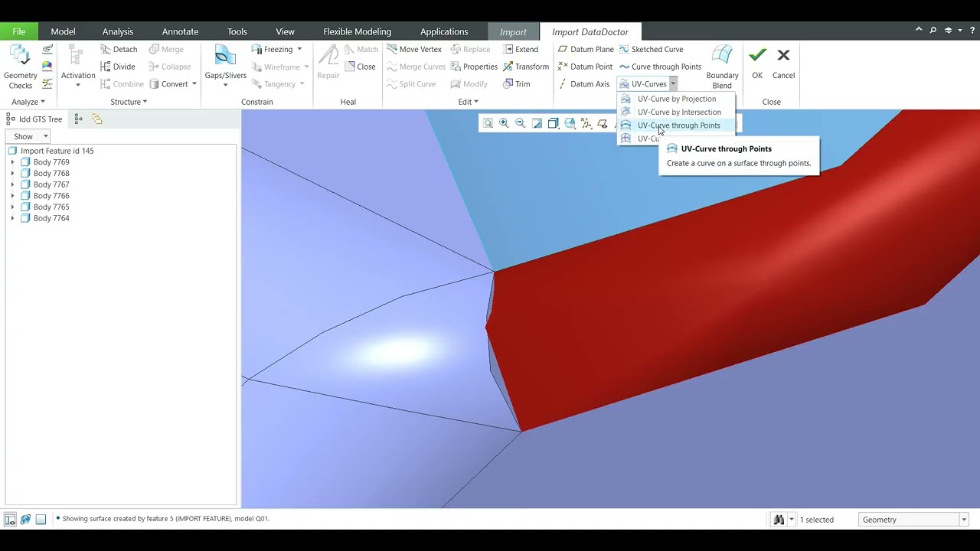Switch to the Model tab
This screenshot has width=980, height=551.
coord(63,31)
